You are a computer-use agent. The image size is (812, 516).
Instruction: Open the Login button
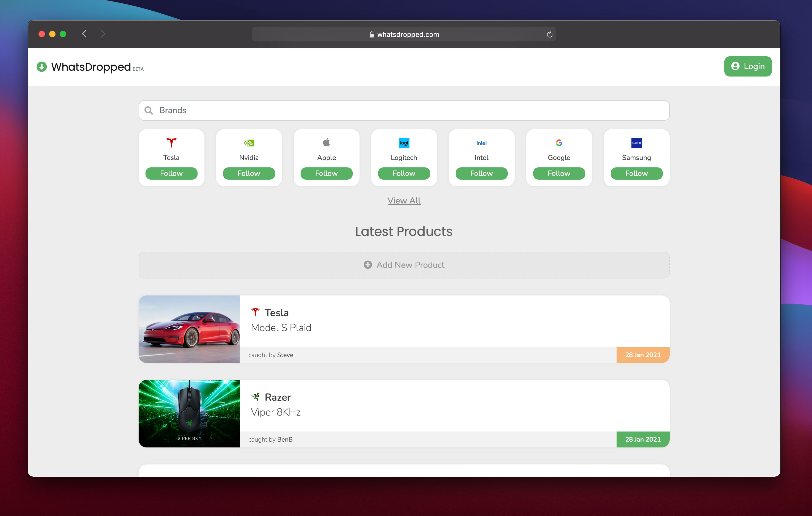click(x=748, y=66)
